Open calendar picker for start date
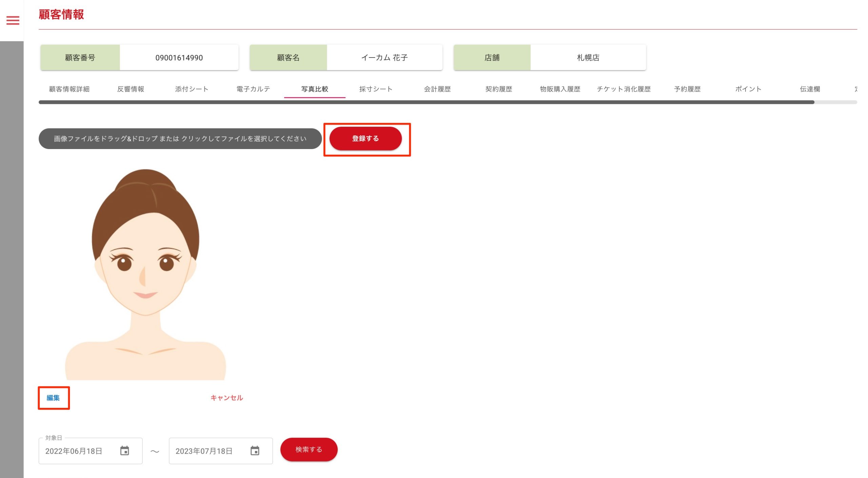 pos(124,451)
